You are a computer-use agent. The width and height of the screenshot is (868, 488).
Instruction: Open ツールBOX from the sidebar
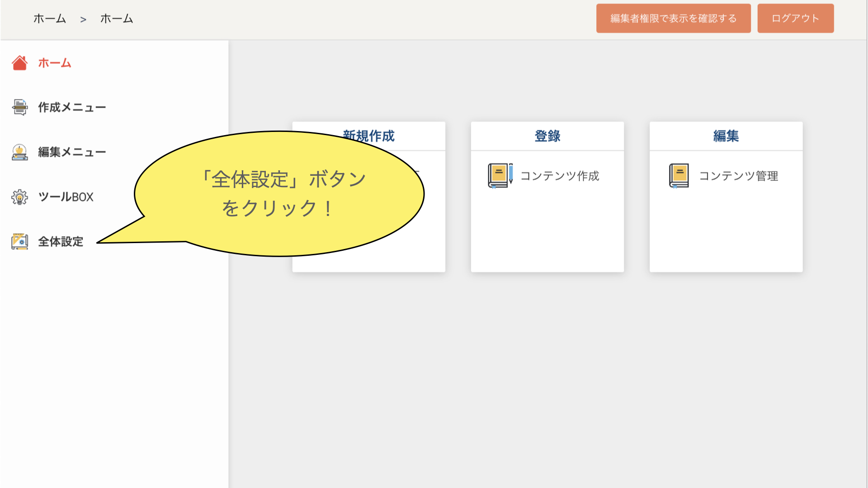(66, 197)
